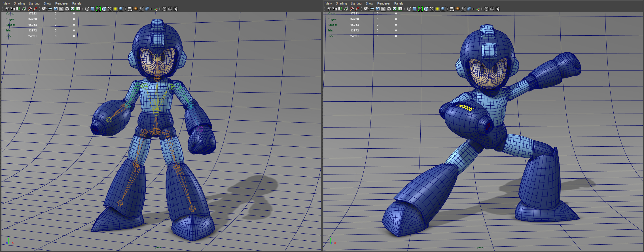The width and height of the screenshot is (644, 252).
Task: Toggle Resolution Gate in left viewport toolbar
Action: [x=56, y=9]
